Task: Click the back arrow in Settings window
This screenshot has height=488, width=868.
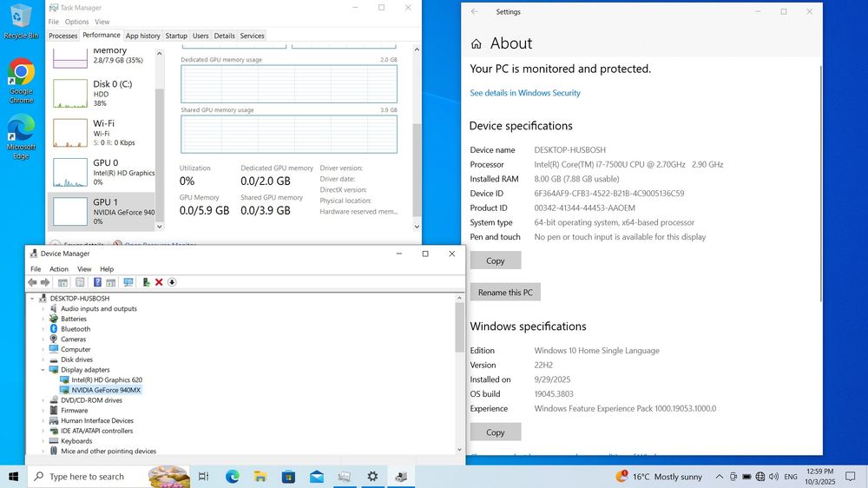Action: pyautogui.click(x=475, y=11)
